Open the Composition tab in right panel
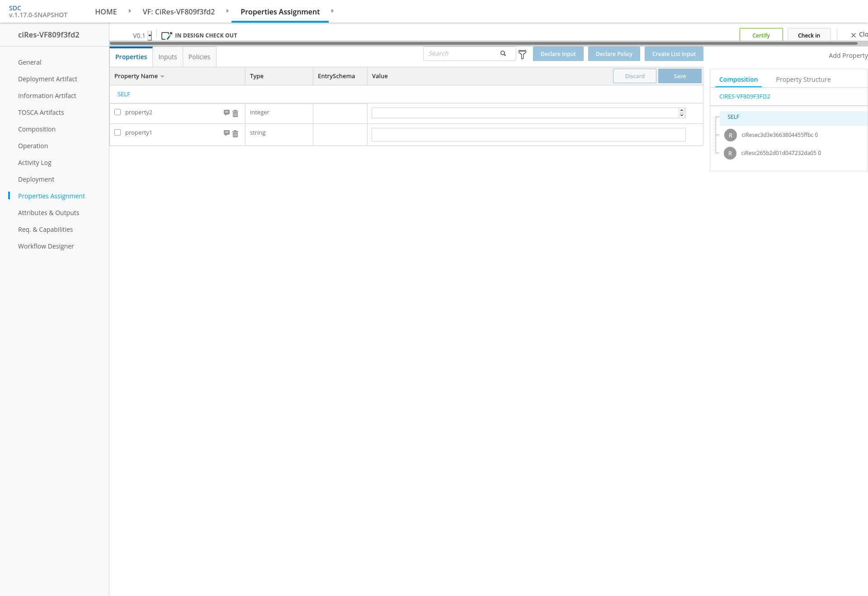868x596 pixels. tap(738, 80)
